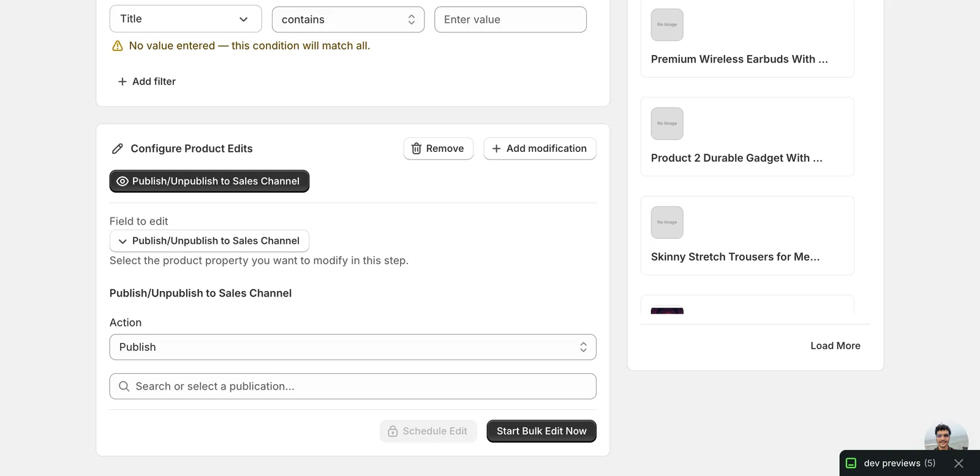Viewport: 980px width, 476px height.
Task: Click the magnifier icon in publication search
Action: pos(124,387)
